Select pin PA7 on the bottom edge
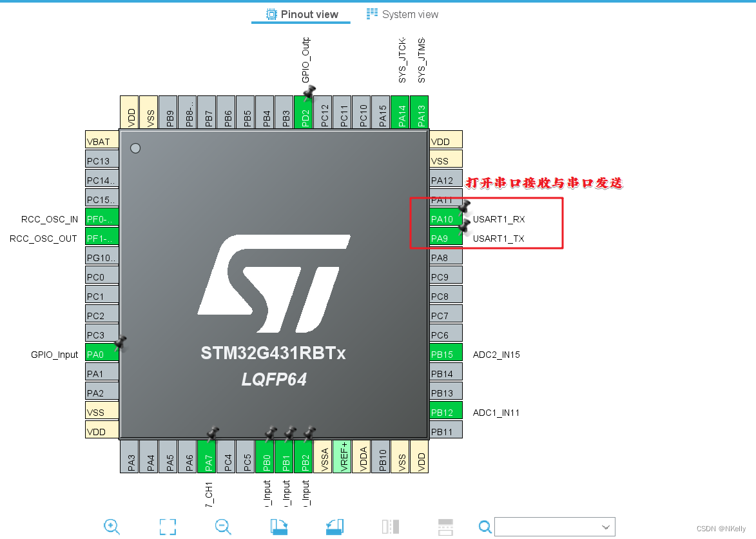 tap(207, 456)
